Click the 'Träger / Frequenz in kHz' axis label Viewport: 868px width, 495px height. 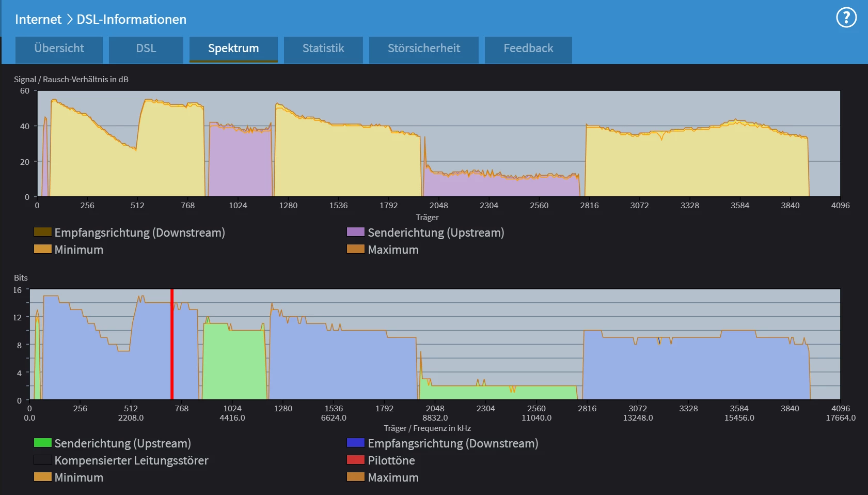427,428
